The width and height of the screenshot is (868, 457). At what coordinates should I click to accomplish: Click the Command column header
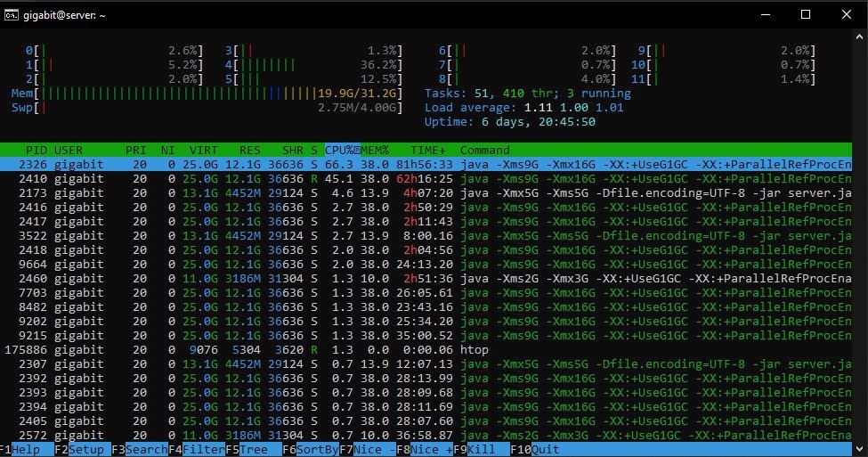pos(484,151)
